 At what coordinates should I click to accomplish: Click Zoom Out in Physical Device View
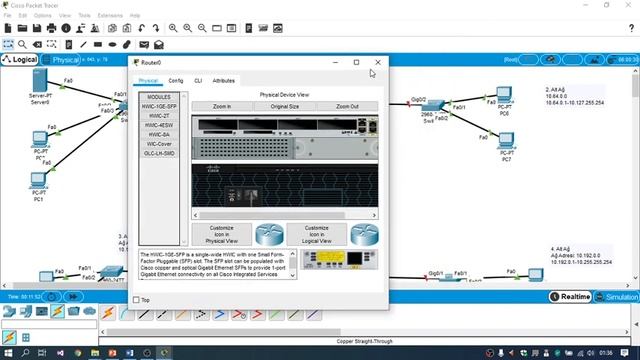(347, 106)
